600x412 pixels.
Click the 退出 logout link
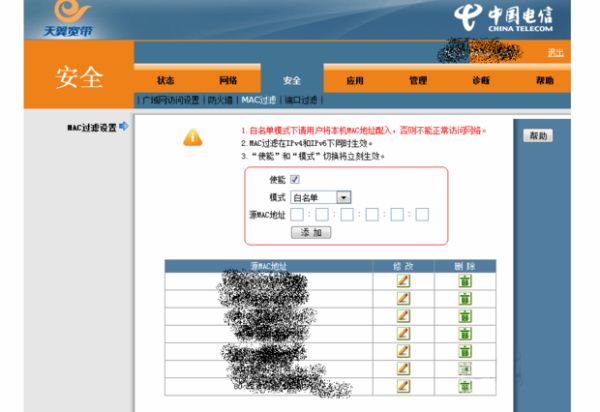click(x=554, y=52)
